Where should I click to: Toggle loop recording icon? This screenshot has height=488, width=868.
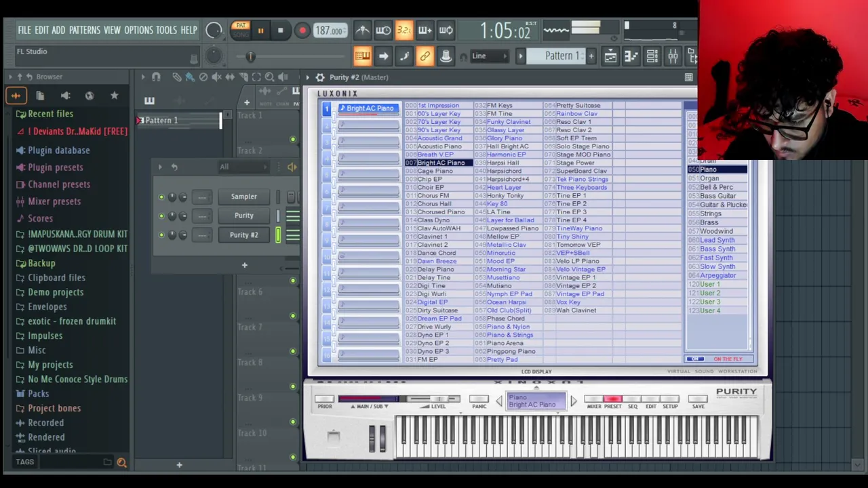point(446,30)
